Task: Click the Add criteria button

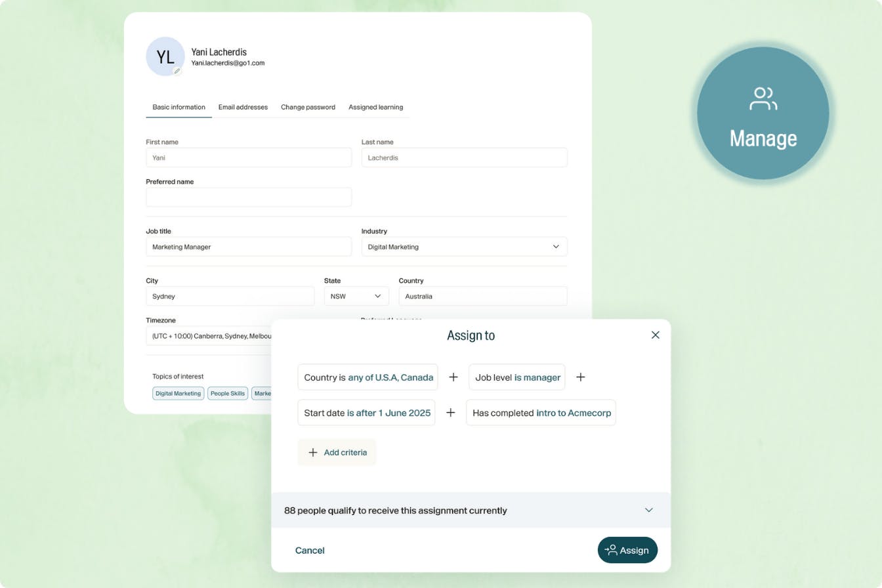Action: (x=337, y=452)
